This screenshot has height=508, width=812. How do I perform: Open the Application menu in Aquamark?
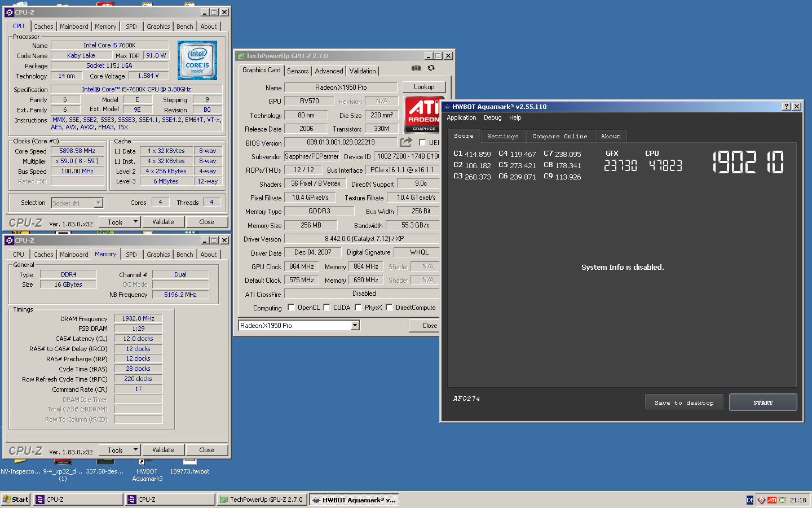coord(461,117)
